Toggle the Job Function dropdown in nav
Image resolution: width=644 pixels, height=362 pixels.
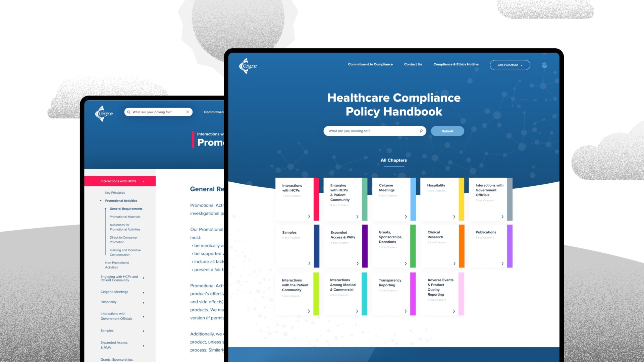(510, 65)
